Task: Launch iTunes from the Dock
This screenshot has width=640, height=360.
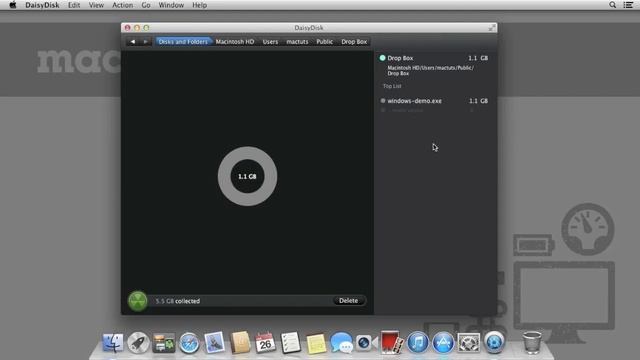Action: (418, 342)
